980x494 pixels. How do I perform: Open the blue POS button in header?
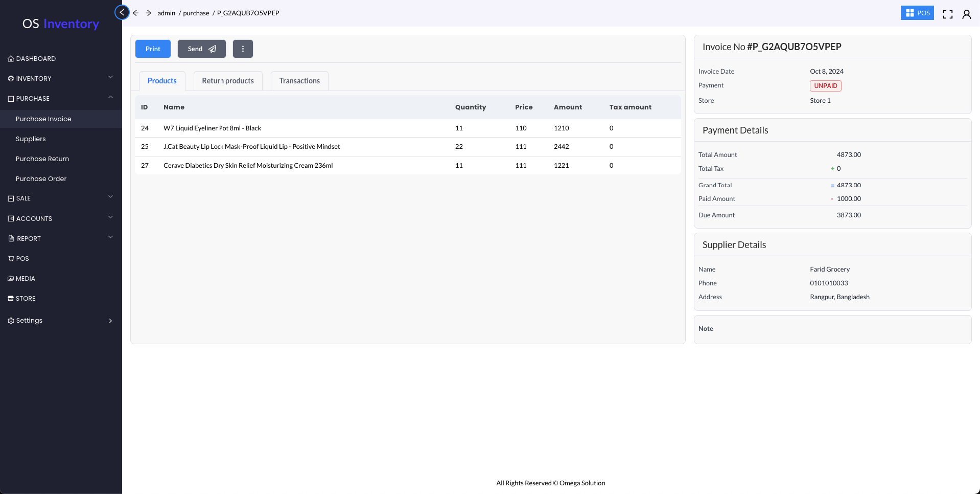pos(917,13)
